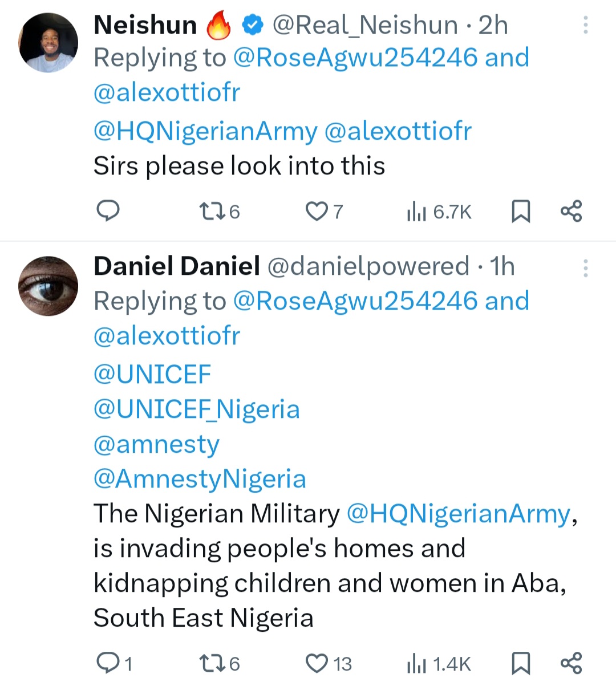
Task: Open the @UNICEF_Nigeria mention
Action: point(197,409)
